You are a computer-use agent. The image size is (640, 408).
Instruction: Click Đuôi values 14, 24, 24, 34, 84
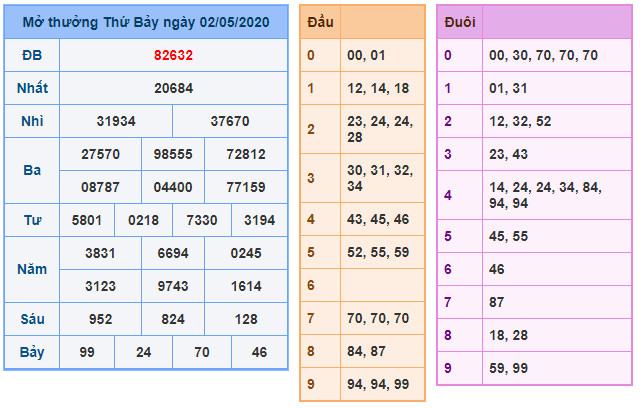(545, 187)
